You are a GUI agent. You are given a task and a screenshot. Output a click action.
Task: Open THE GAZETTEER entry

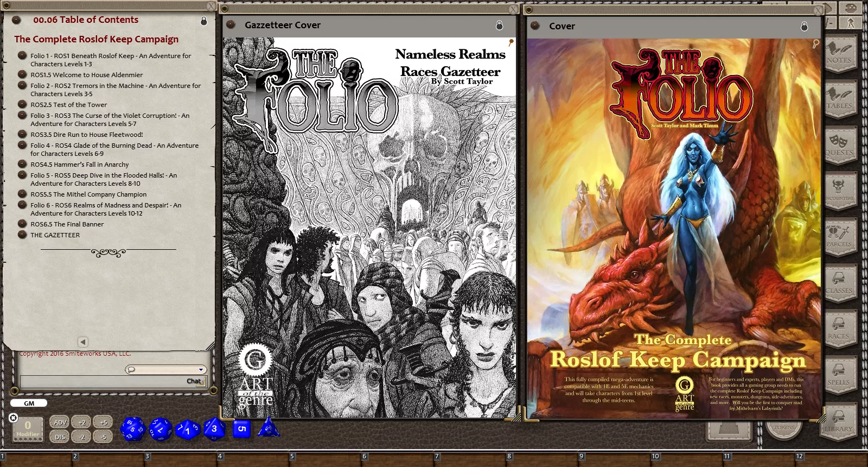click(55, 235)
